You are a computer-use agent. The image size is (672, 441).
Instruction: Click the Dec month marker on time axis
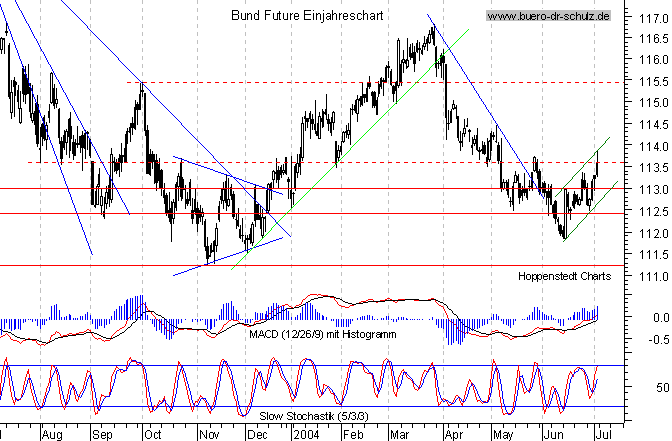(x=256, y=435)
